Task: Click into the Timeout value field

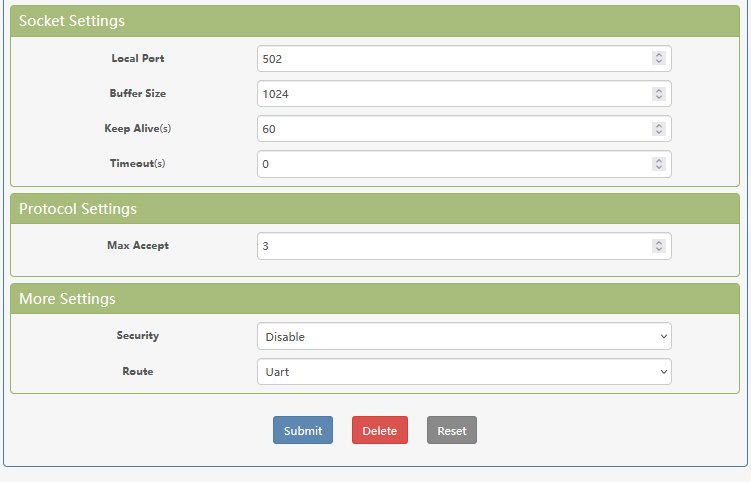Action: pos(450,164)
